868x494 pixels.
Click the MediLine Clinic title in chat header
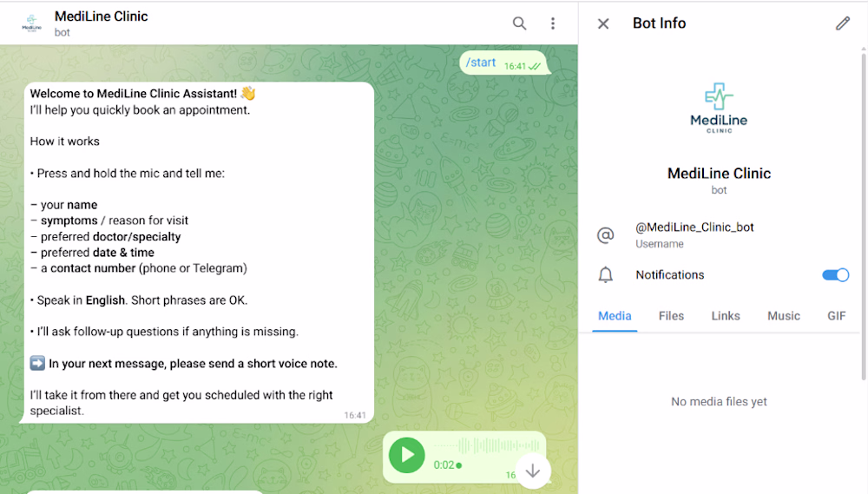(x=101, y=16)
